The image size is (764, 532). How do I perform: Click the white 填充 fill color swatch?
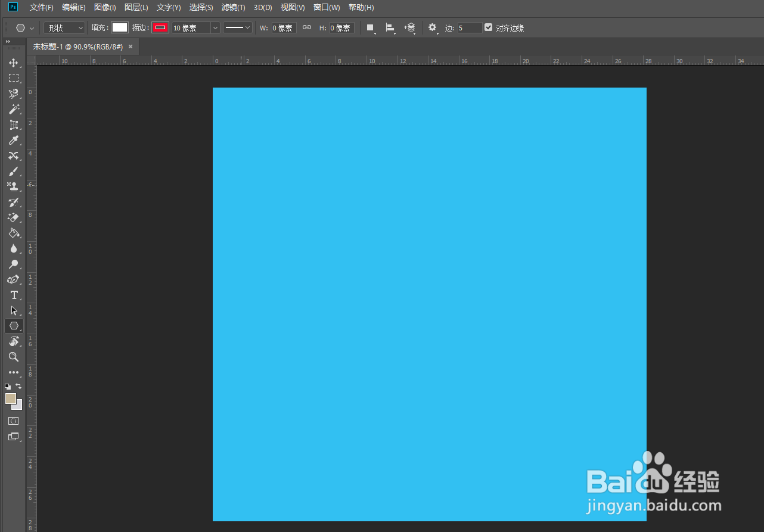tap(120, 27)
